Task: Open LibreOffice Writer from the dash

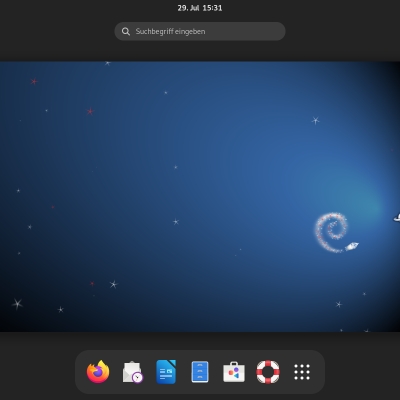Action: pyautogui.click(x=166, y=372)
